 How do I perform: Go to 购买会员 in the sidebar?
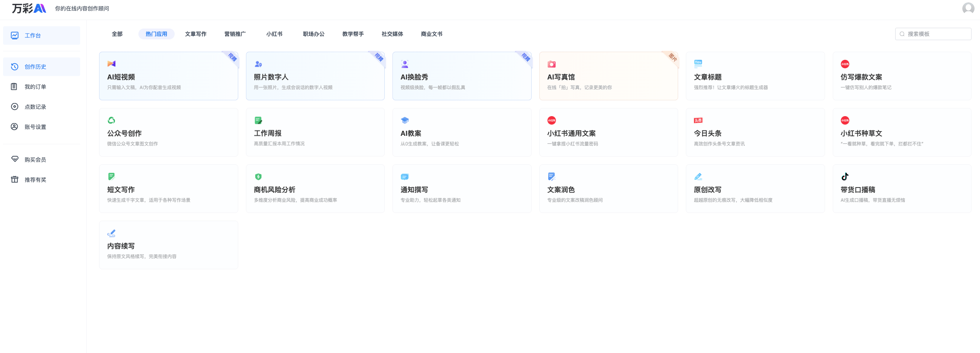coord(42,159)
